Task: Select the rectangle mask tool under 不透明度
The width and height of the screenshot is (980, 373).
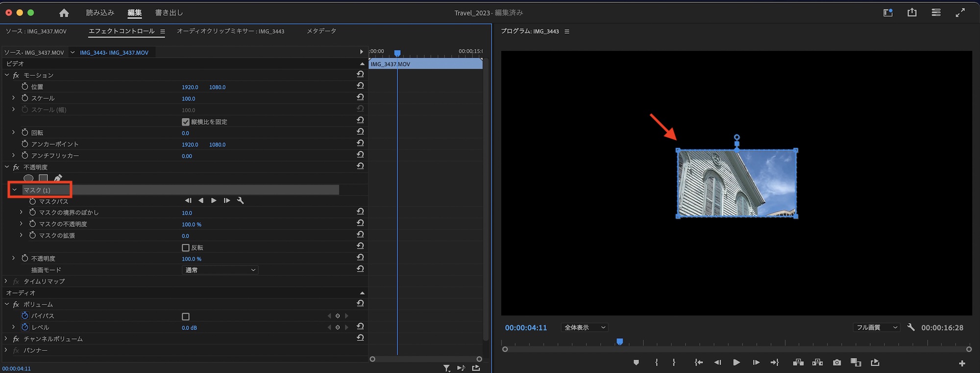Action: [x=44, y=178]
